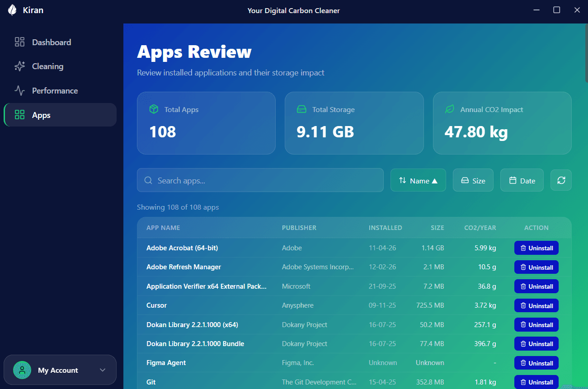Viewport: 588px width, 389px height.
Task: Uninstall Git
Action: [x=536, y=382]
